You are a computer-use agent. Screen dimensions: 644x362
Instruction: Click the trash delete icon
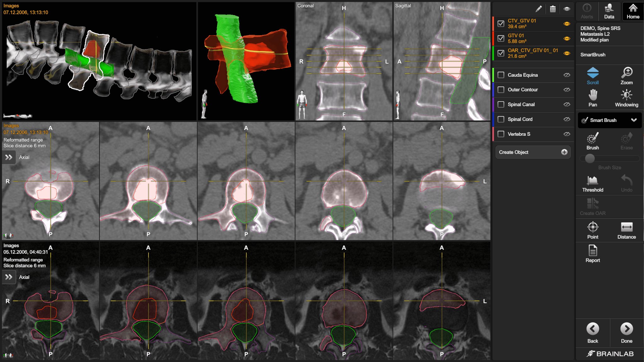[x=552, y=9]
